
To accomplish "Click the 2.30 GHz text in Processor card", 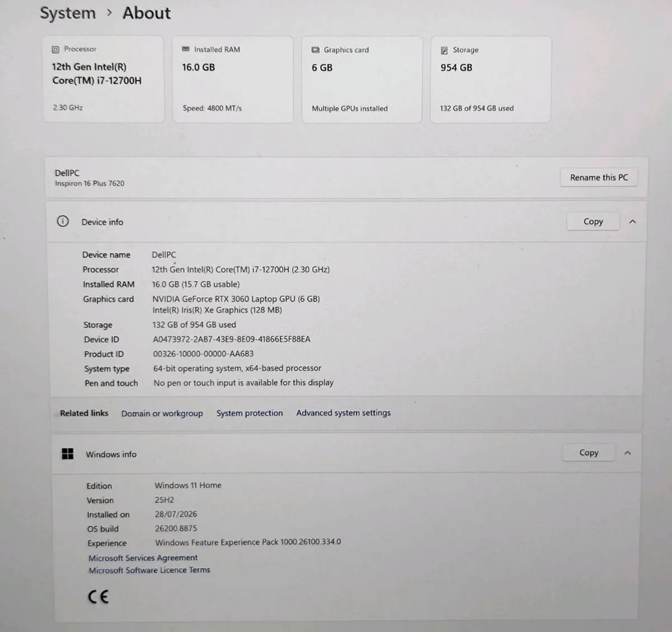I will 68,108.
